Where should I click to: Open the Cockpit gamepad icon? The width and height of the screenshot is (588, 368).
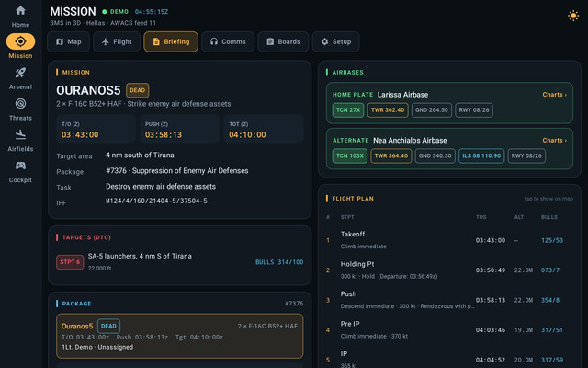click(20, 166)
